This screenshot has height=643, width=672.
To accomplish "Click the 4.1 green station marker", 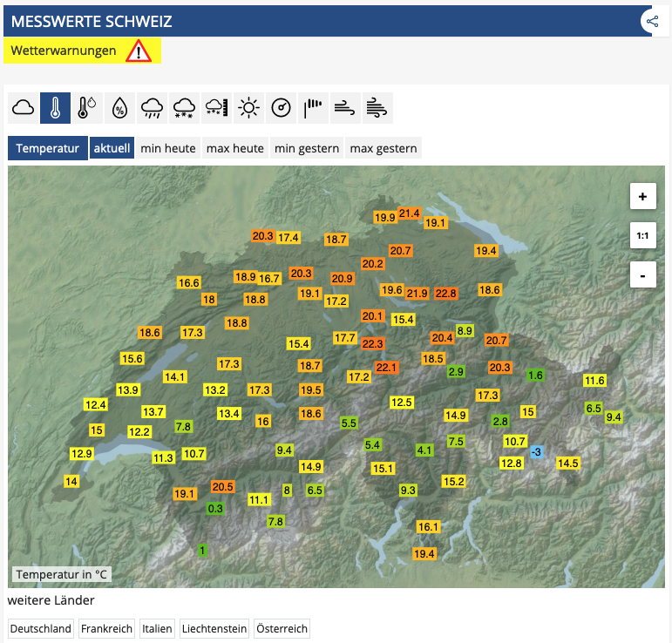I will [424, 450].
